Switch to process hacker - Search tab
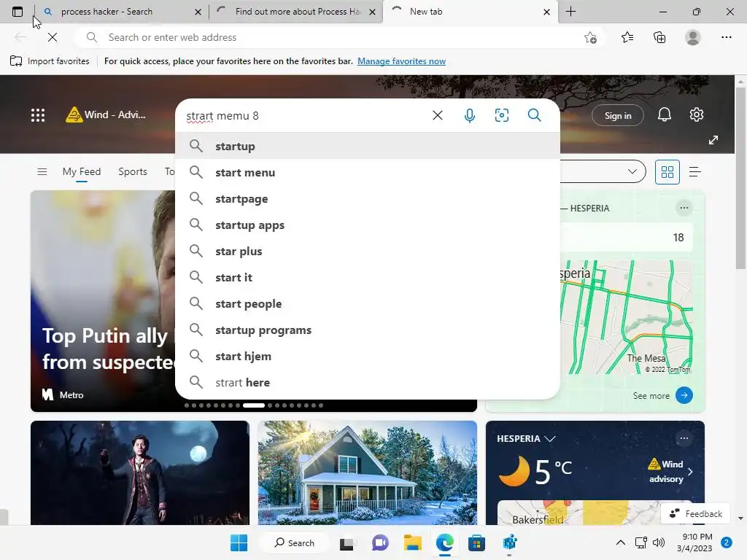This screenshot has width=747, height=560. click(122, 12)
